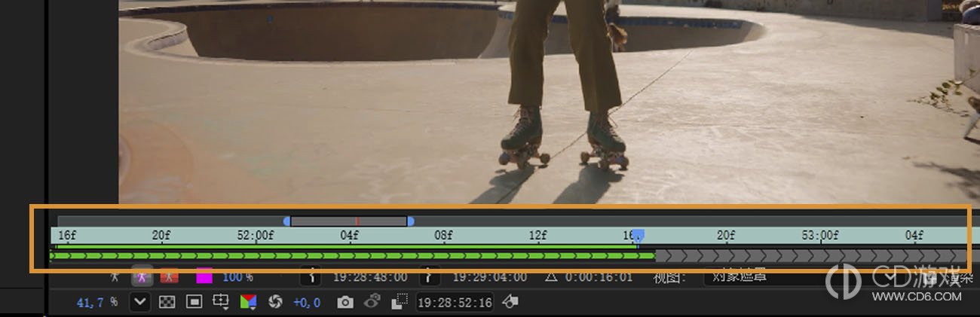The height and width of the screenshot is (317, 980).
Task: Click the gray unpropagated span arrows
Action: pos(813,256)
